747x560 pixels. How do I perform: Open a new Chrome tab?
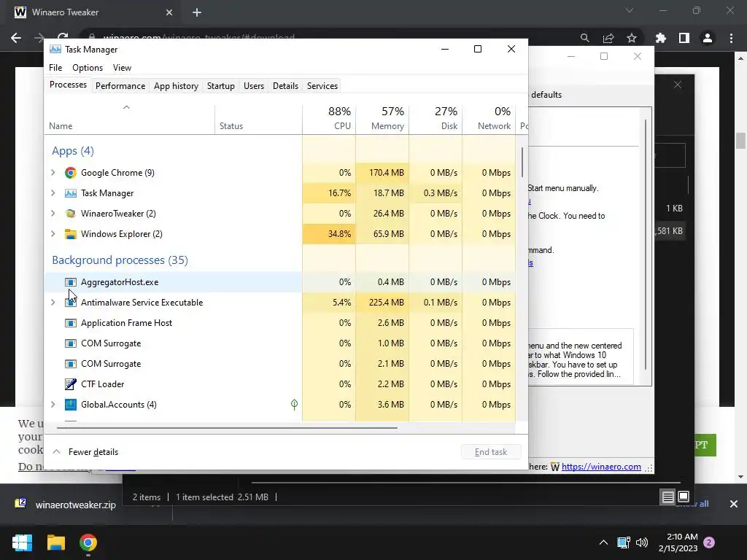(x=197, y=12)
